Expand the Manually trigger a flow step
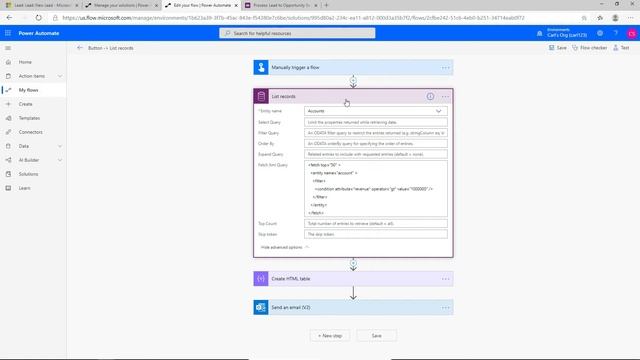 click(353, 67)
